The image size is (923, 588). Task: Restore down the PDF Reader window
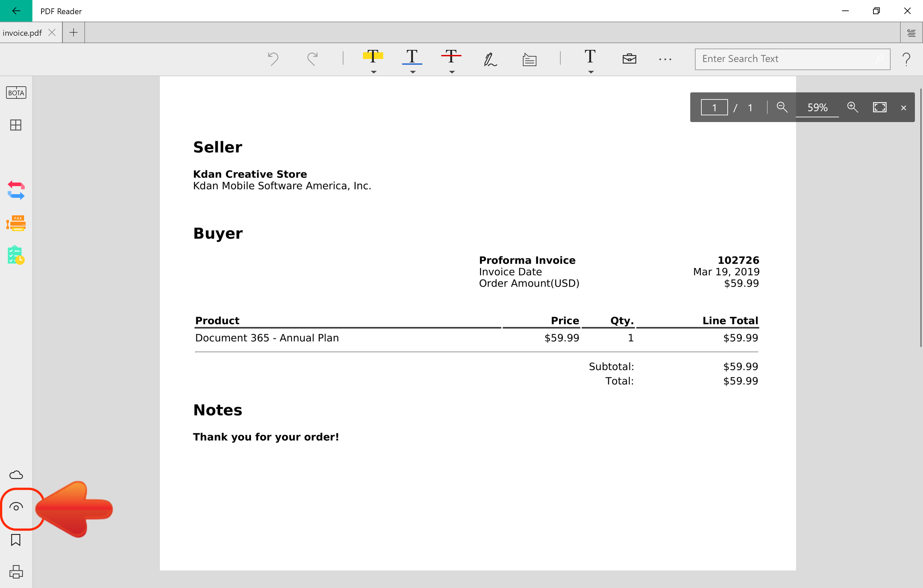pos(876,11)
